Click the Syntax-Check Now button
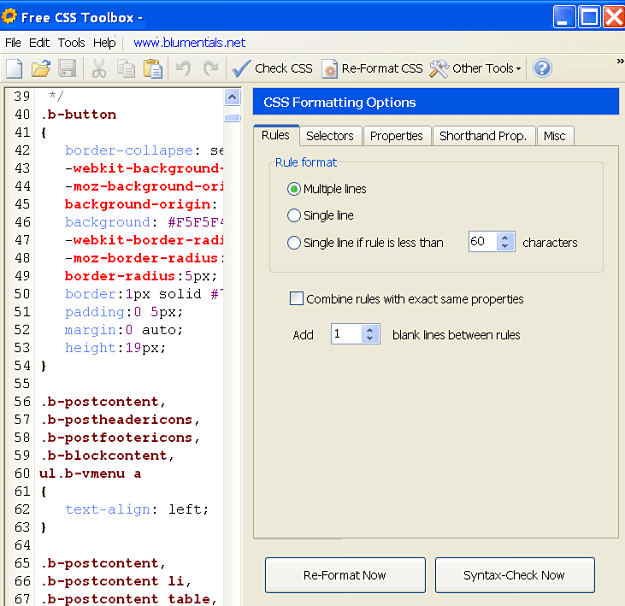 515,575
